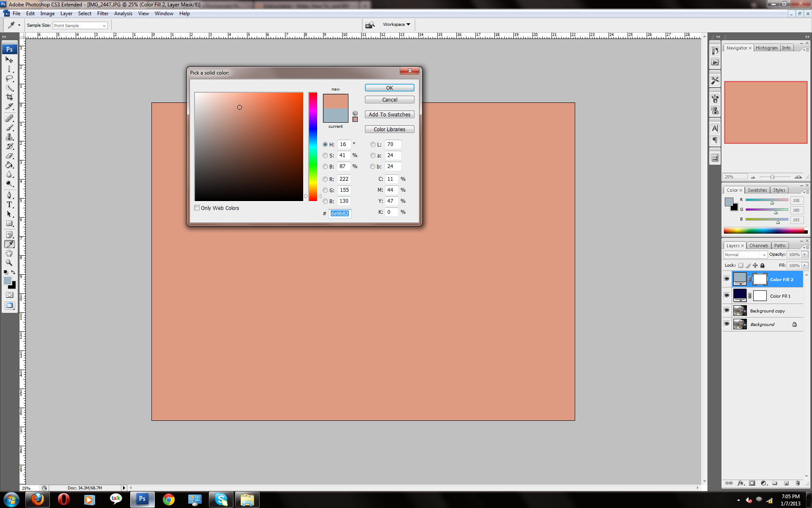
Task: Select the Slice tool
Action: pyautogui.click(x=9, y=106)
